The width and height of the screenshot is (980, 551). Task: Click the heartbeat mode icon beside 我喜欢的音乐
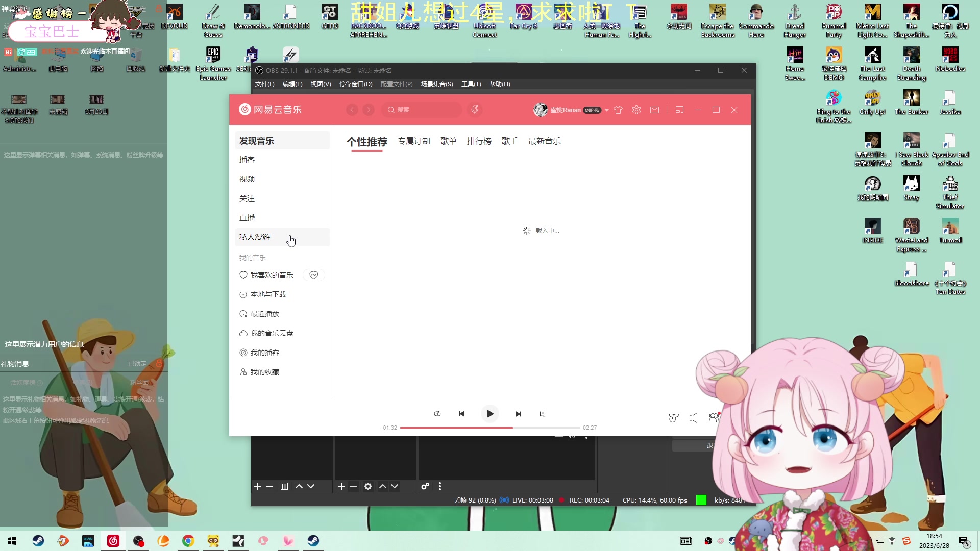click(x=314, y=275)
